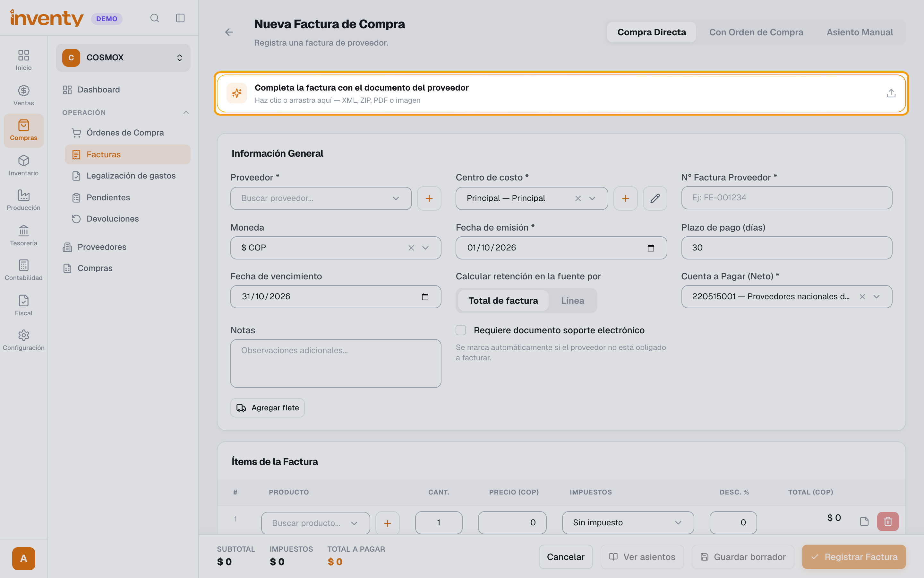Screen dimensions: 924x578
Task: Open Fiscal in the left rail
Action: pos(24,305)
